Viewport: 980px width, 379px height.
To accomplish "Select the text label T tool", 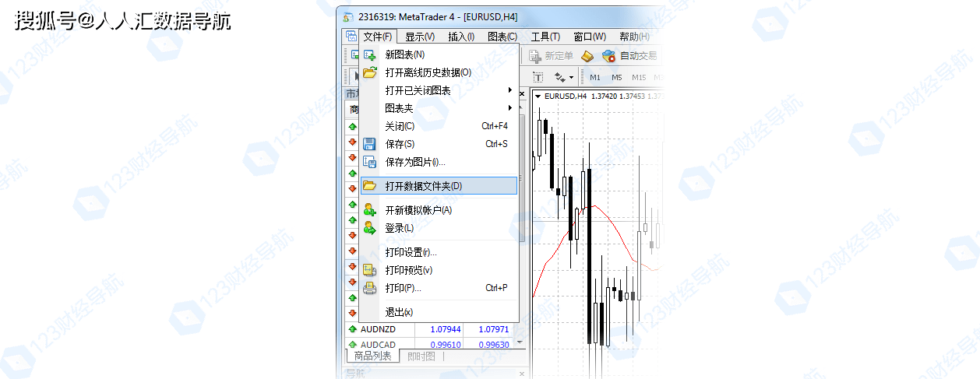I will point(538,78).
